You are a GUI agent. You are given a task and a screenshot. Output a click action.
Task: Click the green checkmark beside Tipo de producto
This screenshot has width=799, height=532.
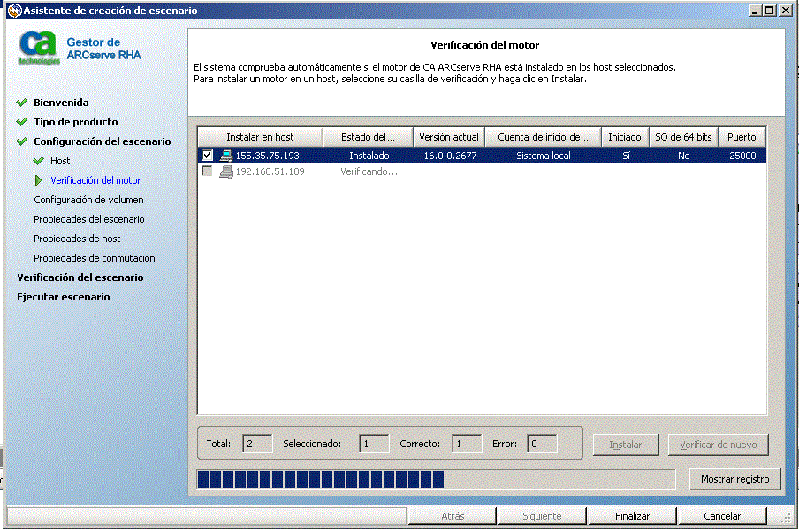point(21,121)
